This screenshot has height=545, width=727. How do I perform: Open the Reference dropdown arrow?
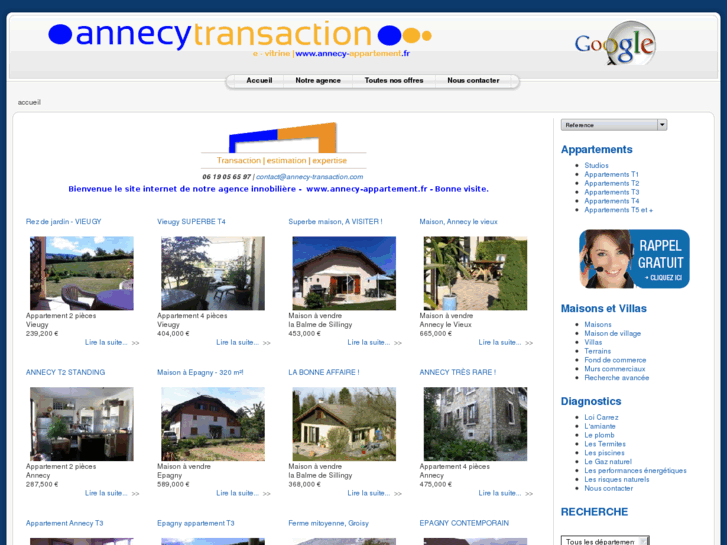662,125
